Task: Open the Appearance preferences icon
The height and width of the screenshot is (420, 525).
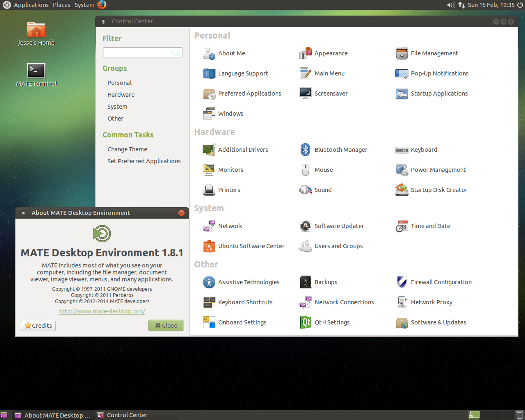Action: [x=306, y=53]
